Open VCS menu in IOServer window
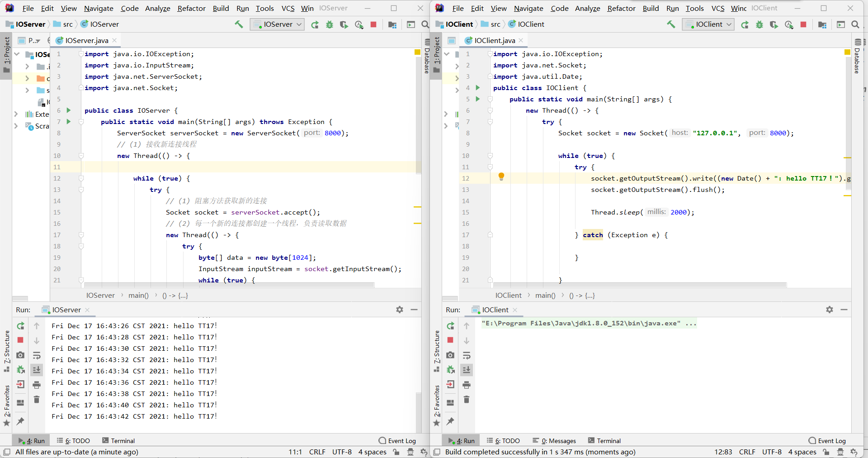Screen dimensions: 868x458 (x=288, y=8)
